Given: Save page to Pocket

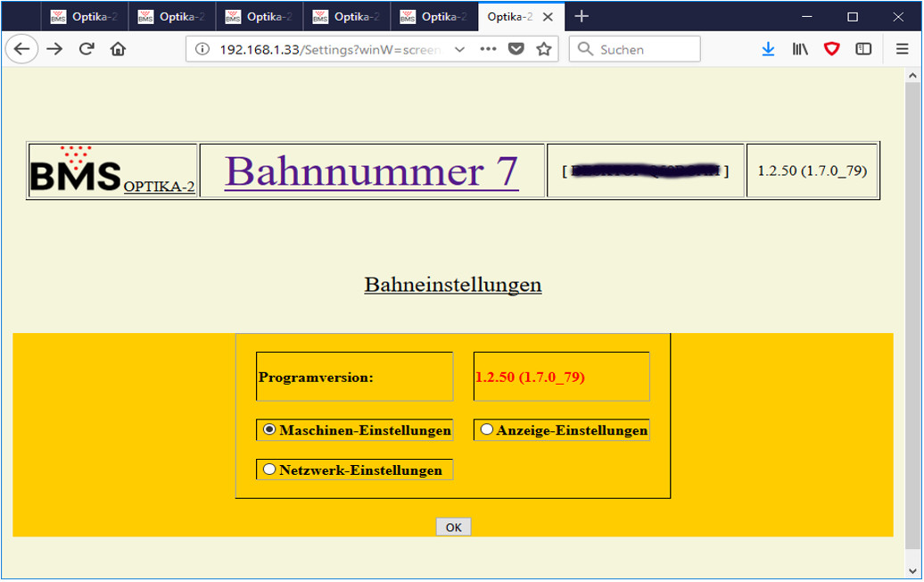Looking at the screenshot, I should [x=516, y=49].
